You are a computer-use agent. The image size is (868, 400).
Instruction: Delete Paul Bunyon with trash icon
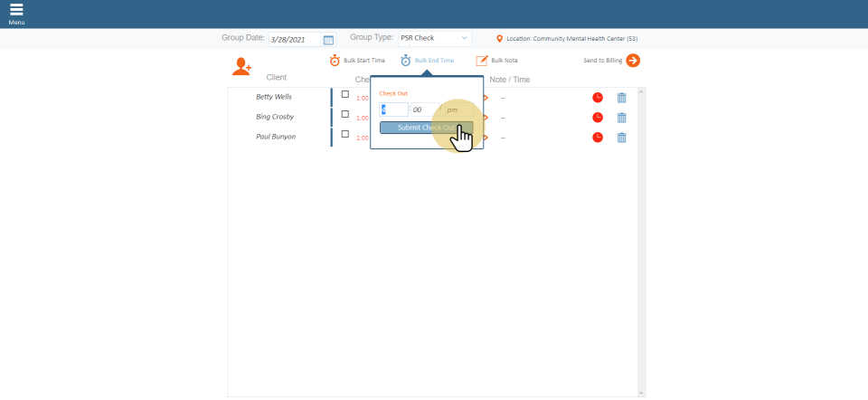tap(621, 138)
